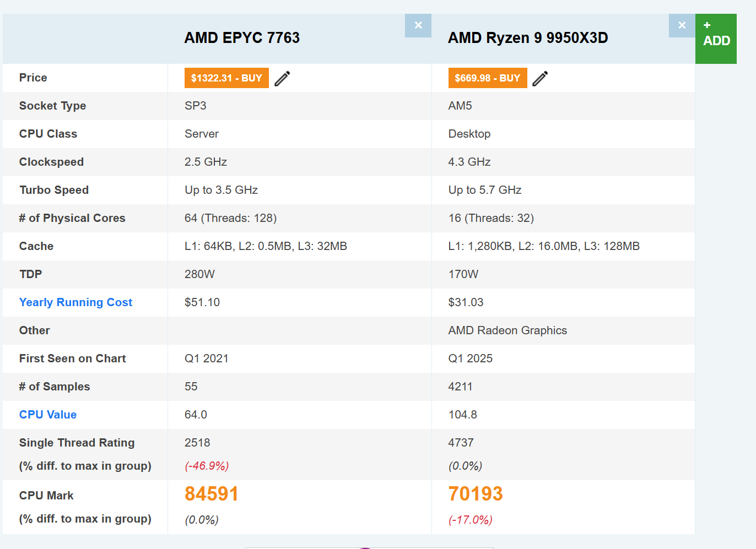
Task: Click the plus icon on the green ADD control
Action: coord(707,25)
